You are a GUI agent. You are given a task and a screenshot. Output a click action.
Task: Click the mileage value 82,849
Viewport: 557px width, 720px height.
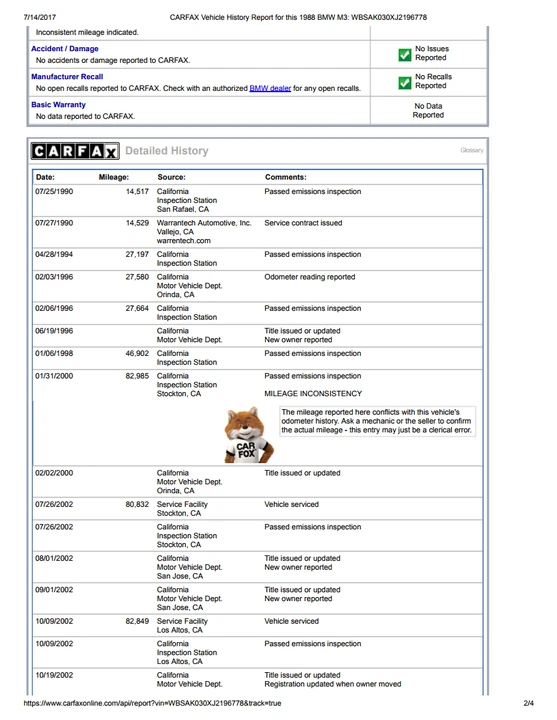[137, 621]
